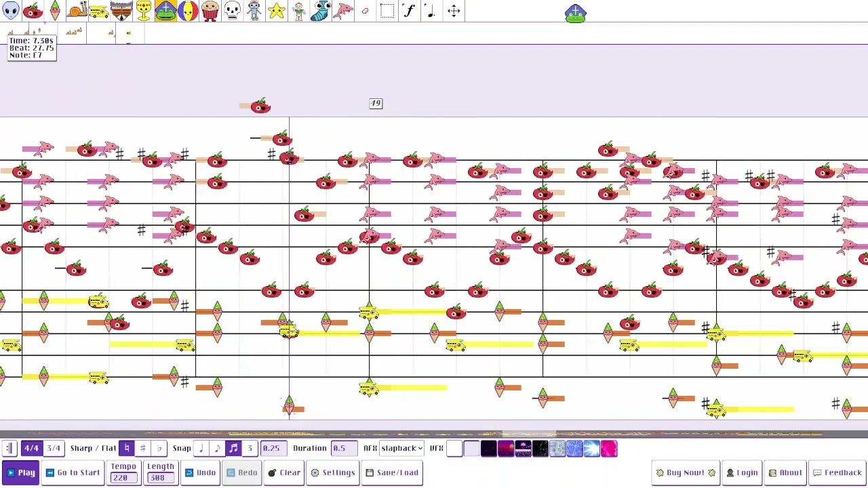This screenshot has height=488, width=868.
Task: Select the muffin instrument
Action: tap(210, 11)
